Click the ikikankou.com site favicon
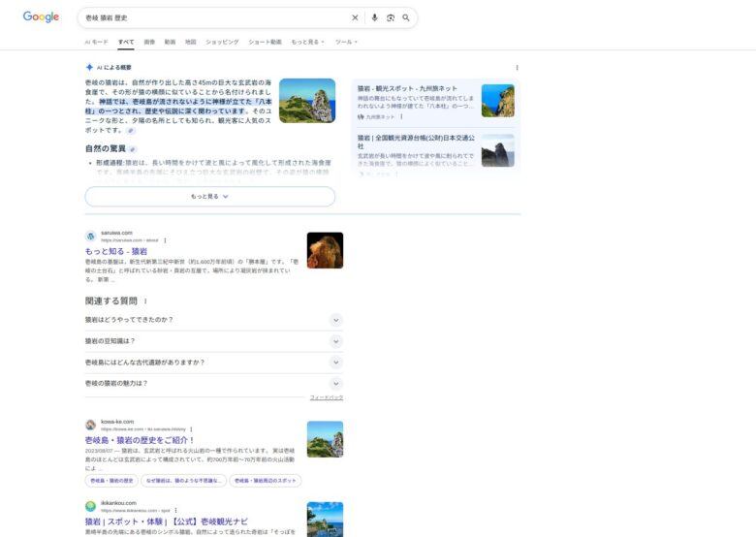 90,506
